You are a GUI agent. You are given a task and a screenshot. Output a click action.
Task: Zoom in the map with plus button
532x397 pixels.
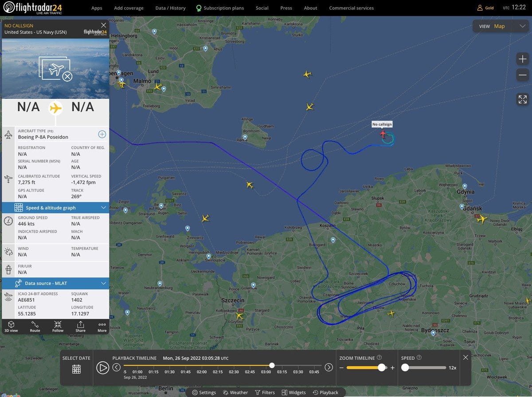(x=523, y=59)
